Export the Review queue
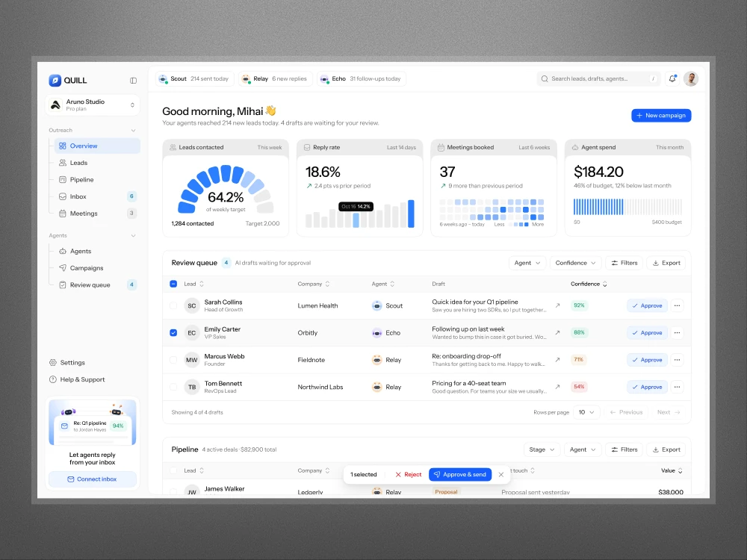 pyautogui.click(x=666, y=263)
